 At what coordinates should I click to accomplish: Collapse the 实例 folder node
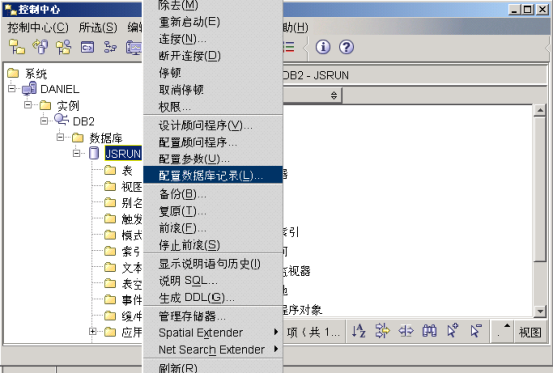28,105
